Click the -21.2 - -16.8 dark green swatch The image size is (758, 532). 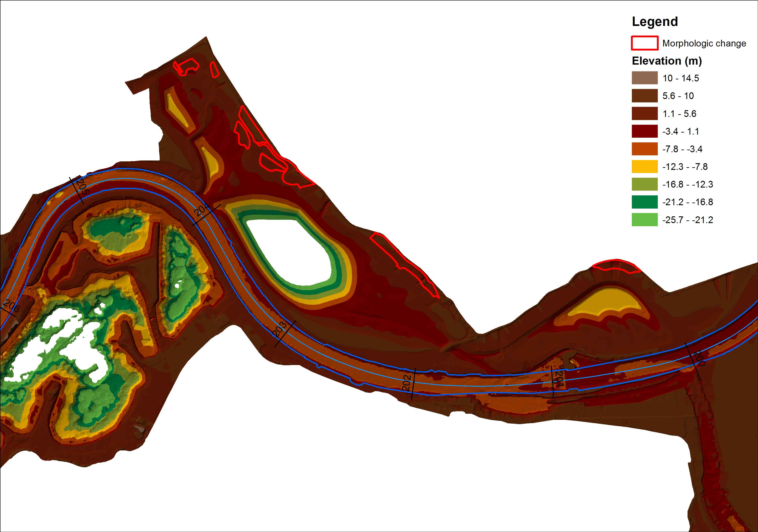[644, 202]
